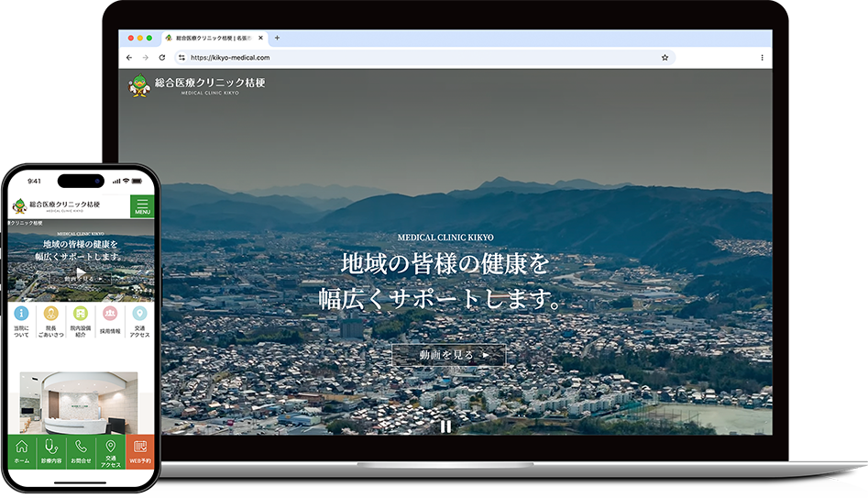Image resolution: width=868 pixels, height=498 pixels.
Task: Click the clinic duck logo on phone header
Action: [19, 206]
